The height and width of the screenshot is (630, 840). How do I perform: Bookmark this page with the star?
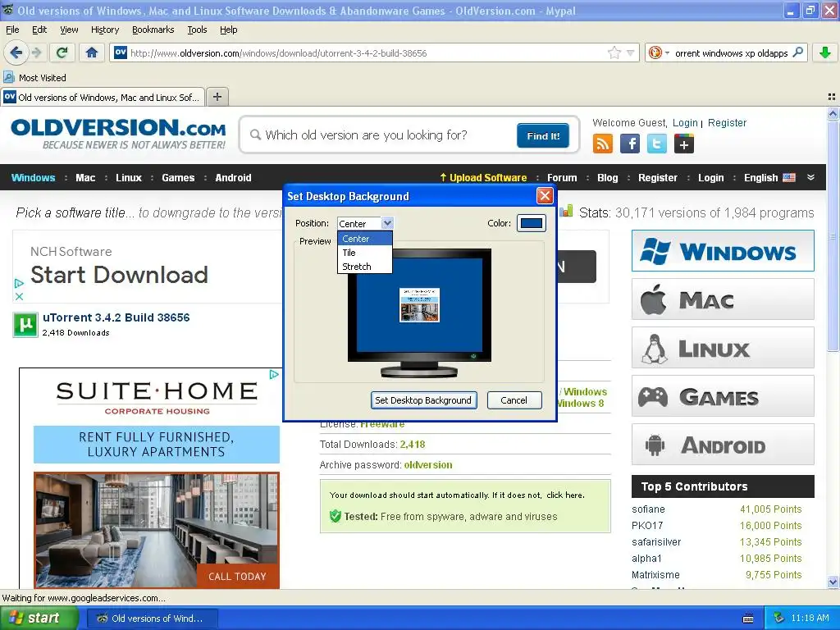click(x=614, y=52)
